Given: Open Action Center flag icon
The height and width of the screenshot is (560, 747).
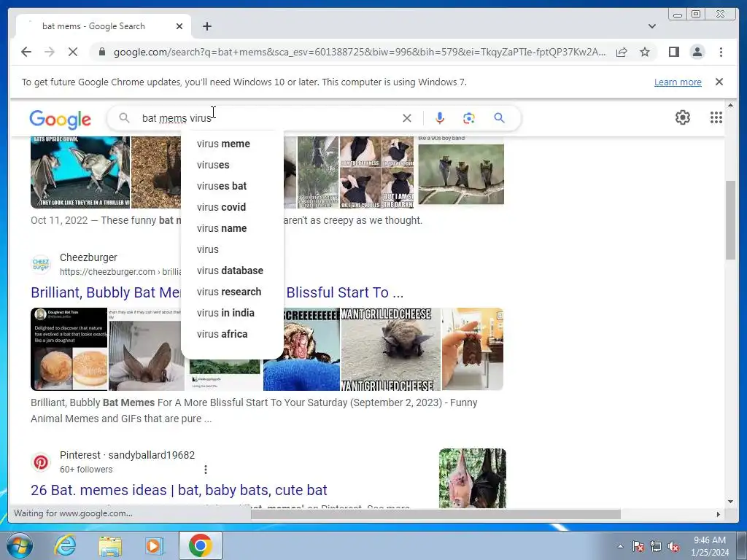Looking at the screenshot, I should pos(638,546).
